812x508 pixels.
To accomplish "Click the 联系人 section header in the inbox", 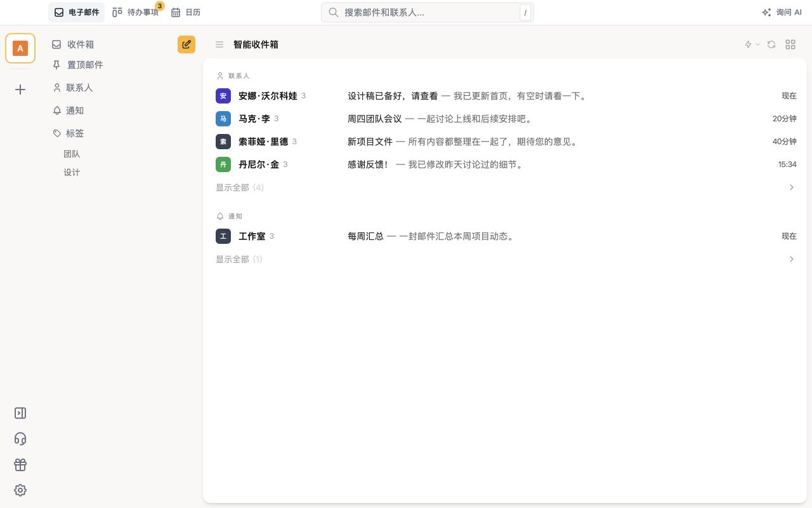I will tap(233, 76).
